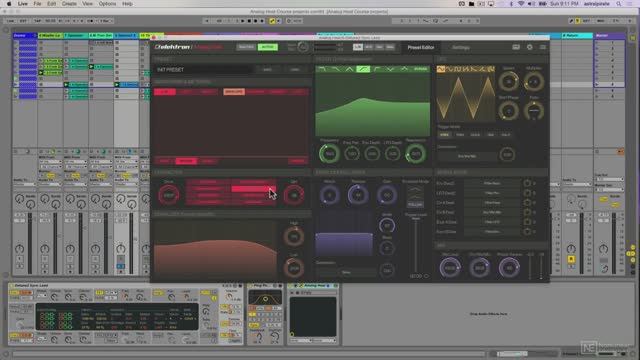Click the Drums track header in Ableton
Image resolution: width=640 pixels, height=360 pixels.
pyautogui.click(x=24, y=36)
